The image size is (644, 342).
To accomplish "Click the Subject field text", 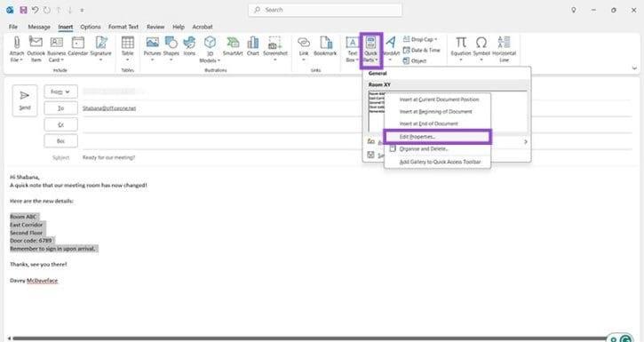I will [109, 157].
